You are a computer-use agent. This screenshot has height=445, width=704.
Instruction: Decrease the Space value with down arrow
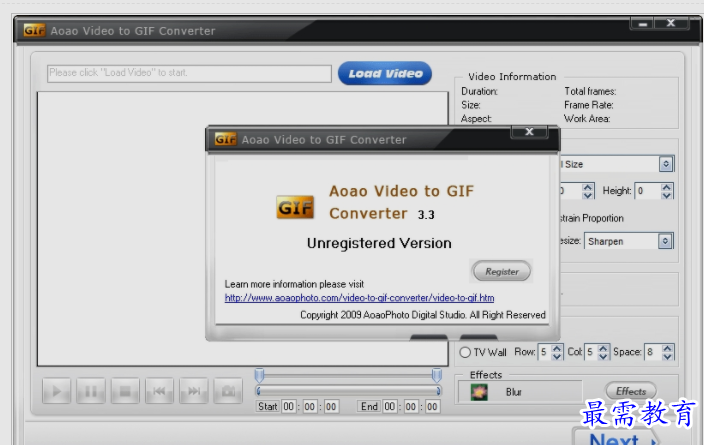coord(668,357)
